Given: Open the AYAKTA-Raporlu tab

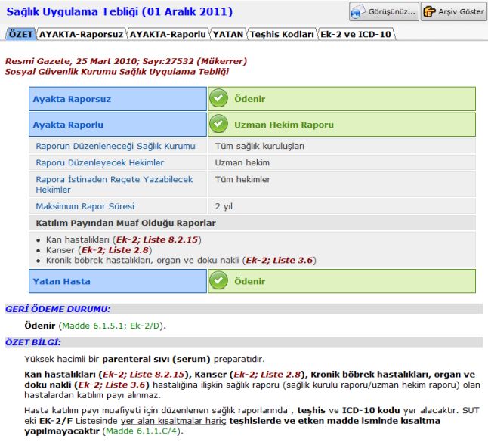Looking at the screenshot, I should pyautogui.click(x=168, y=34).
